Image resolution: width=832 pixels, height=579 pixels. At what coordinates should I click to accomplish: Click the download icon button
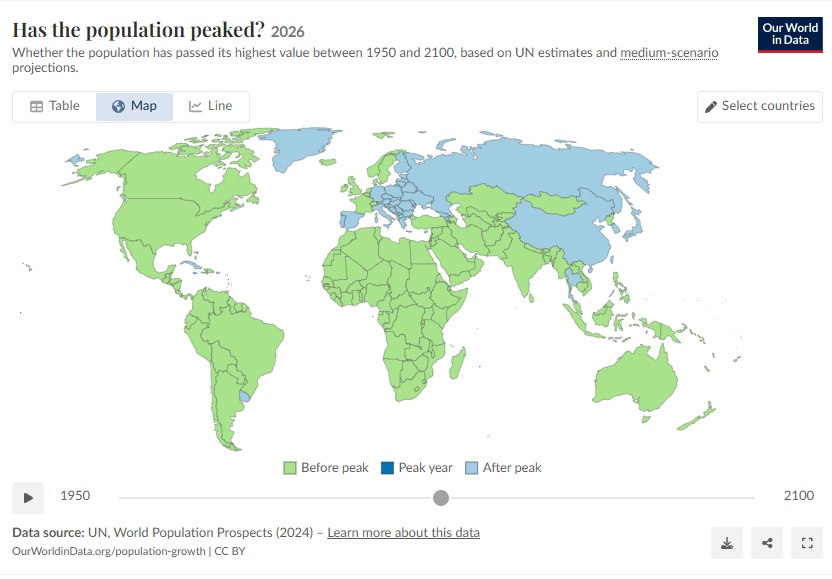click(x=727, y=543)
